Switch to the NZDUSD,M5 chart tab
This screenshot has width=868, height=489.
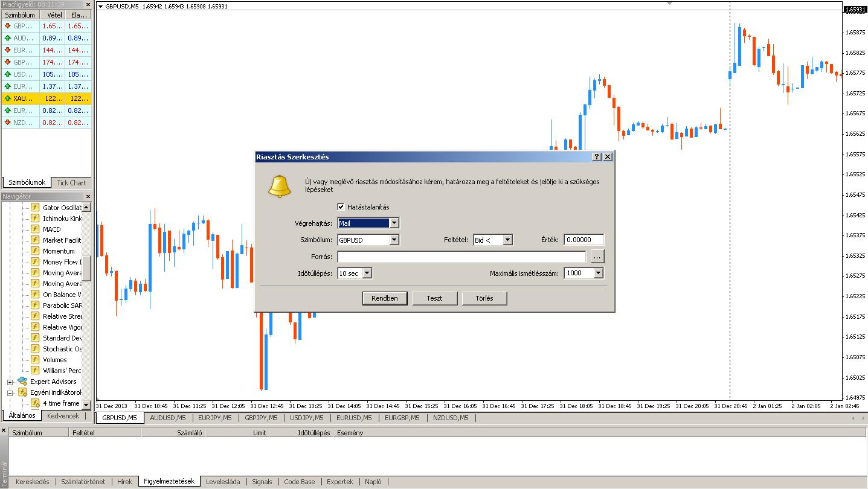click(x=451, y=418)
